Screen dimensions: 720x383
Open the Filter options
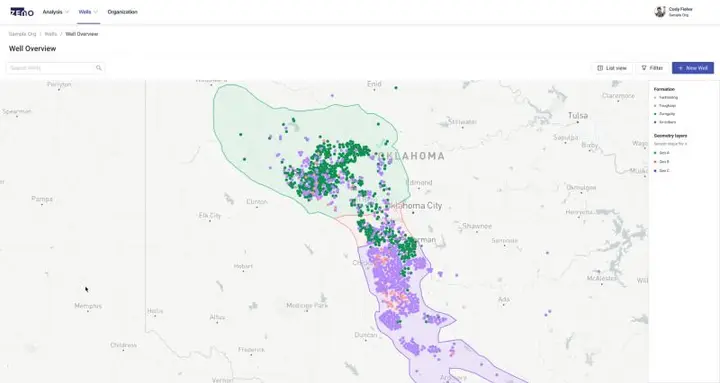pyautogui.click(x=652, y=68)
